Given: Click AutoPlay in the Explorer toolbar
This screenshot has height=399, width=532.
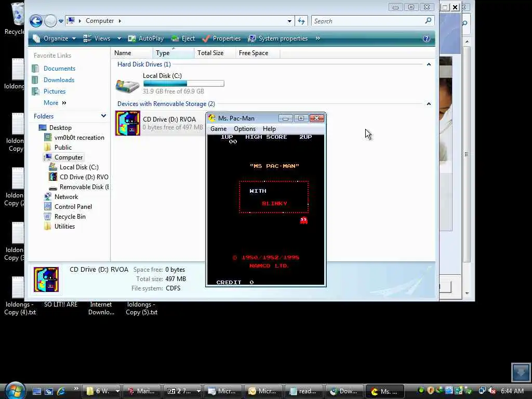Looking at the screenshot, I should coord(146,38).
